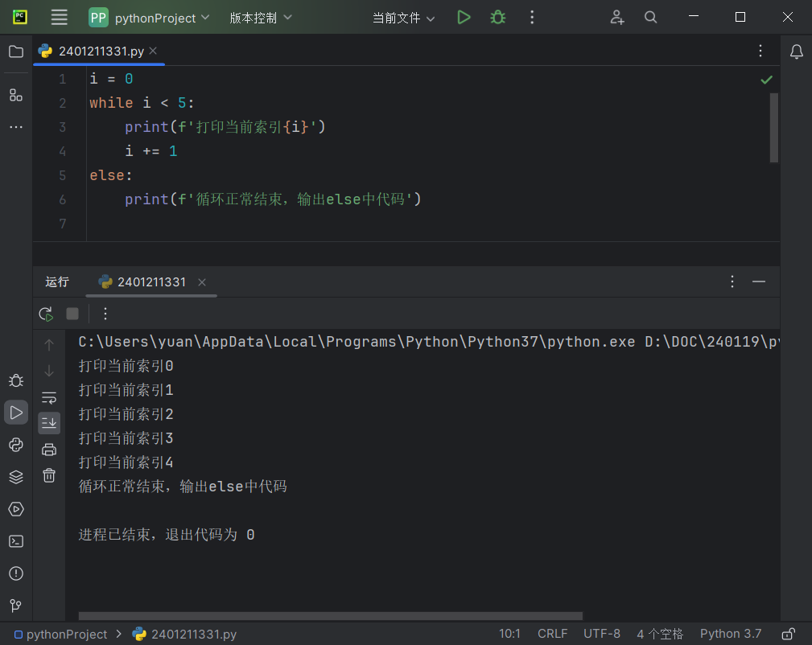Open the Run tool window in sidebar
Image resolution: width=812 pixels, height=645 pixels.
(x=16, y=413)
